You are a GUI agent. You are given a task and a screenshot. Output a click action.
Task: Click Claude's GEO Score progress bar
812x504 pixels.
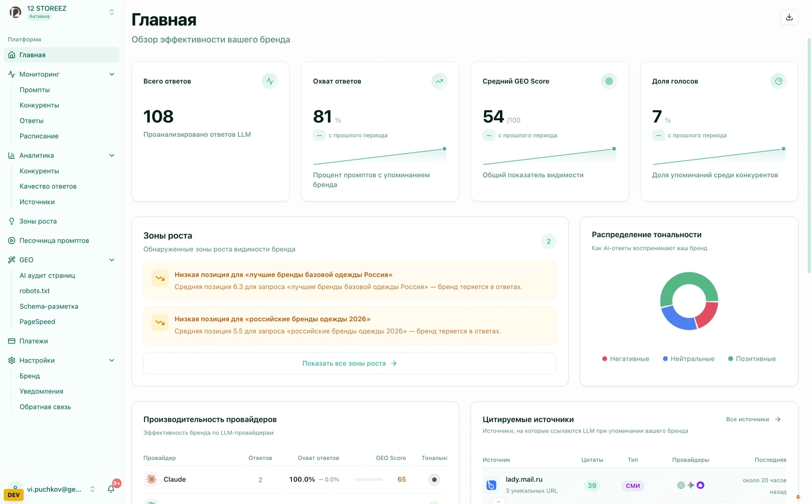coord(369,479)
